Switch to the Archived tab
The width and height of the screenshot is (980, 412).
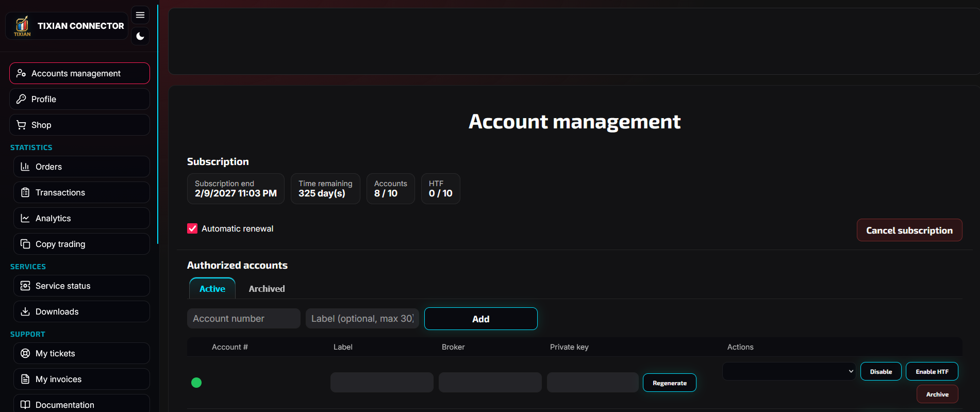click(267, 289)
